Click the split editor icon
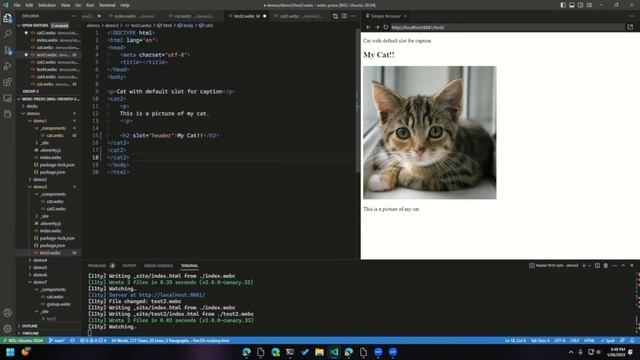This screenshot has height=360, width=640. click(344, 16)
